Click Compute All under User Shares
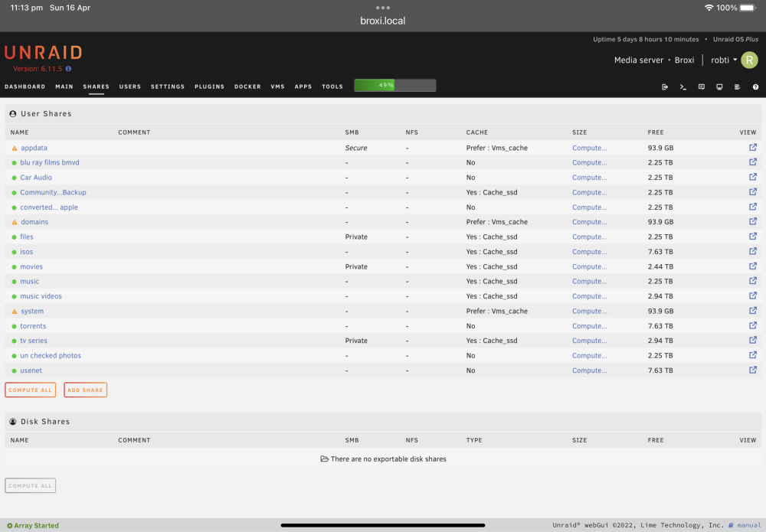The image size is (766, 532). 31,390
